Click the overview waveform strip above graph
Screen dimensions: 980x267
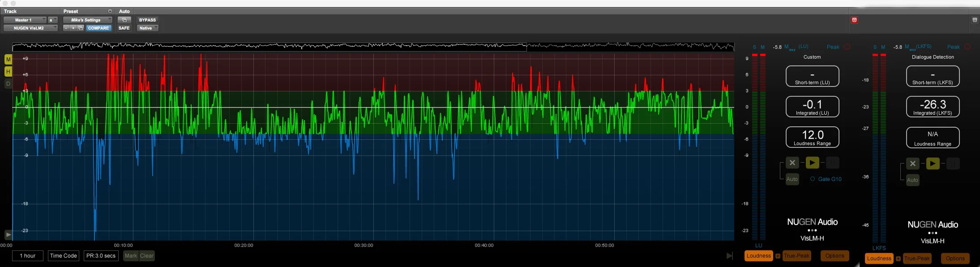pos(373,47)
